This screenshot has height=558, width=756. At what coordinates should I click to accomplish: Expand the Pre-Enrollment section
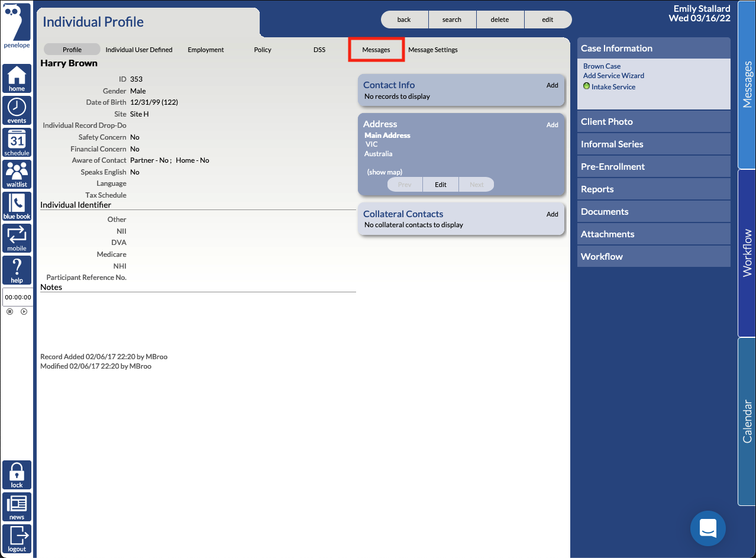[x=654, y=167]
